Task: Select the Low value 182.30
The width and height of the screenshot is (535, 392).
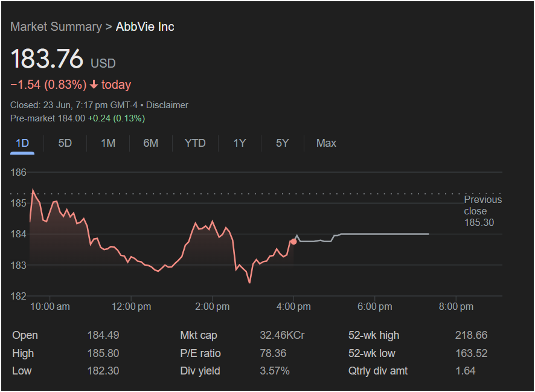Action: pos(103,371)
